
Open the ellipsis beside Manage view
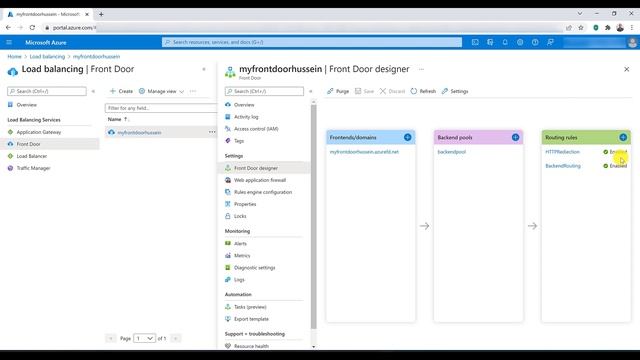click(193, 91)
